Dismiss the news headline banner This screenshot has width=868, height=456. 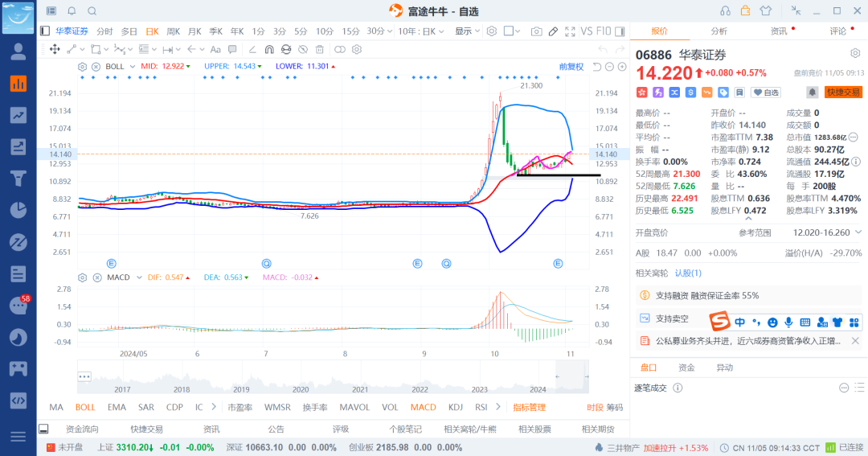[x=855, y=341]
